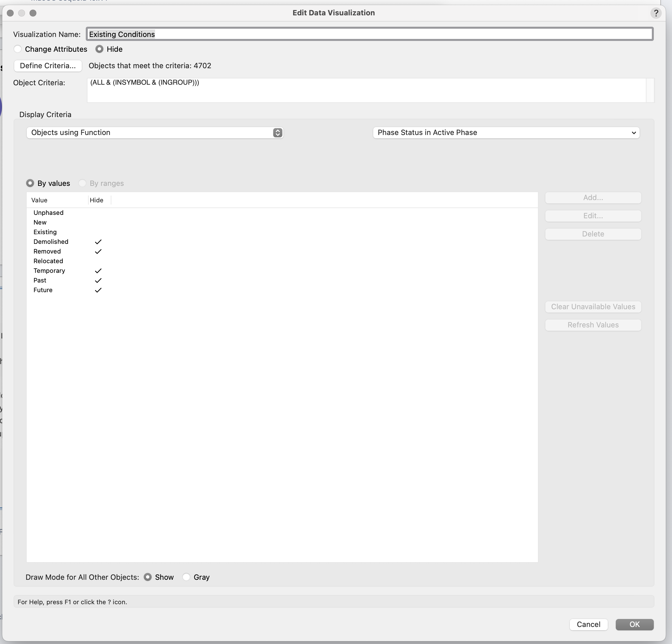
Task: Select the Hide radio button
Action: tap(99, 49)
